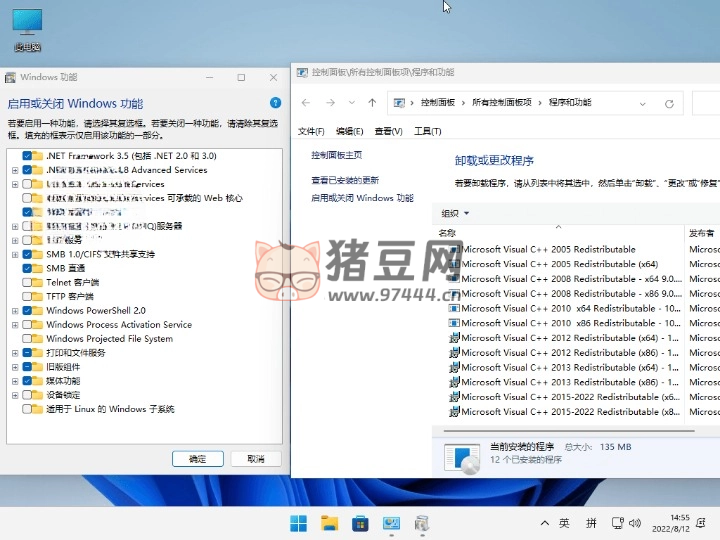Click the Back arrow in Control Panel

306,103
